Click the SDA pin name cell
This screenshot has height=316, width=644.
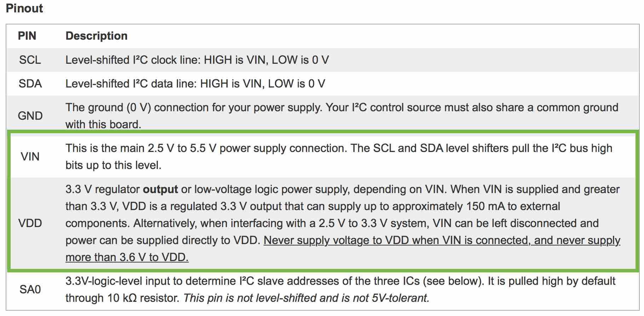30,84
